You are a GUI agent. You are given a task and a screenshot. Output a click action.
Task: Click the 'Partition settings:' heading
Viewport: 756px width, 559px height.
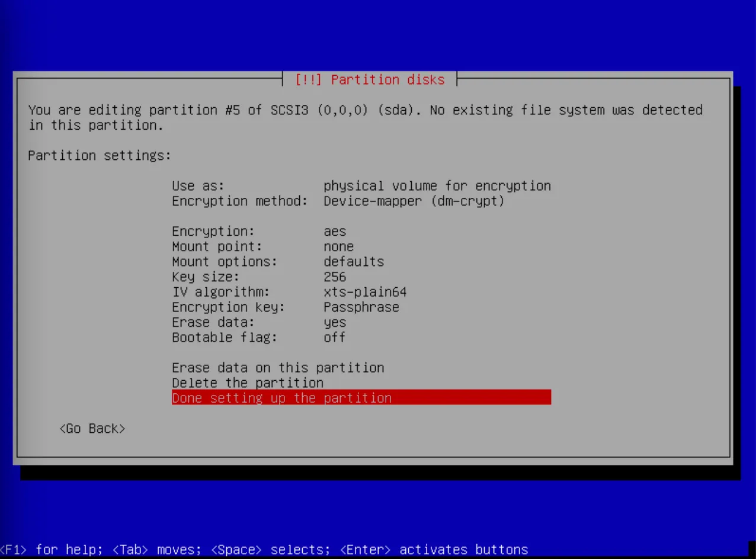[100, 156]
